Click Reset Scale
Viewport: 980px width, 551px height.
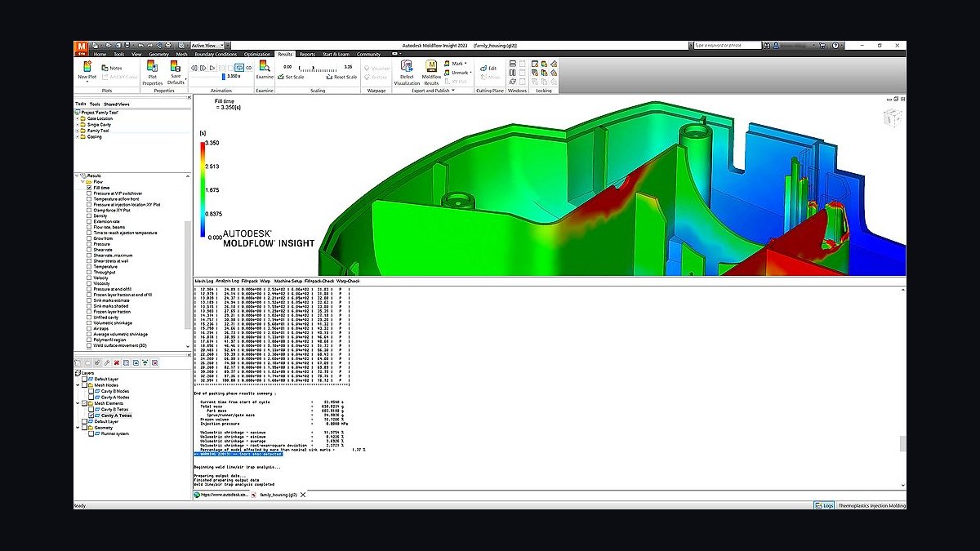(x=340, y=77)
